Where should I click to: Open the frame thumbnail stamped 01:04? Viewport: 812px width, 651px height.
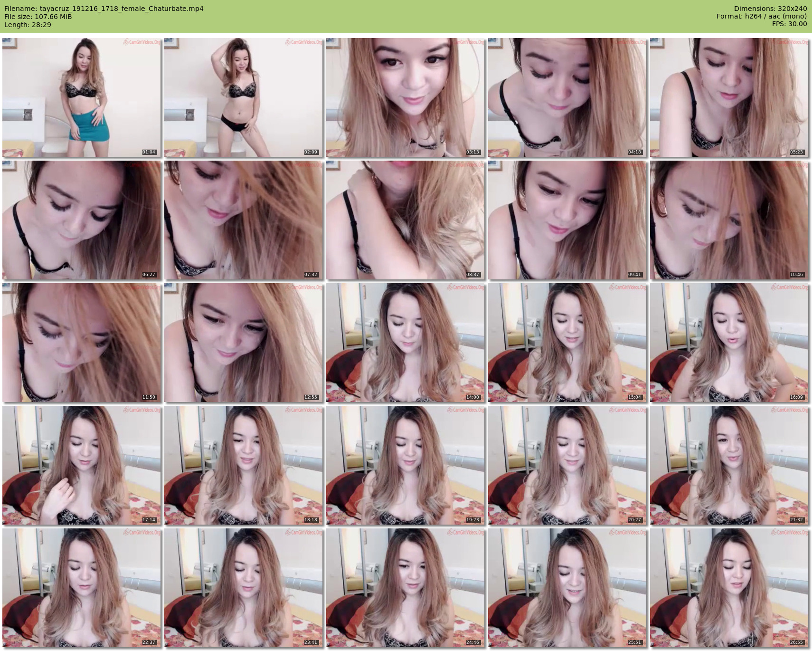click(82, 97)
